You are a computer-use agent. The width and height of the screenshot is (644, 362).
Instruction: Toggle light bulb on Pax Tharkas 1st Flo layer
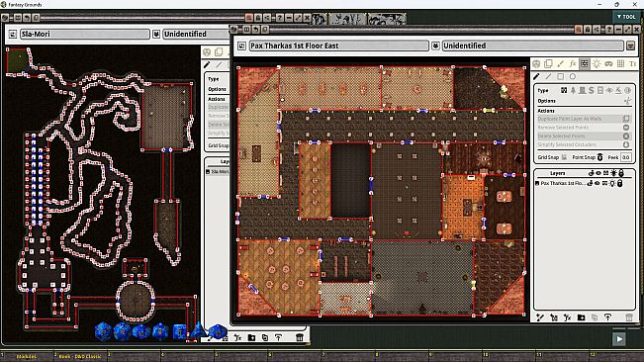coord(612,183)
